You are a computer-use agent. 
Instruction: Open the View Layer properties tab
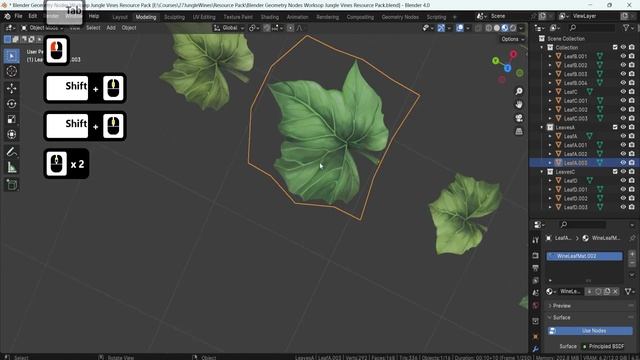(536, 281)
